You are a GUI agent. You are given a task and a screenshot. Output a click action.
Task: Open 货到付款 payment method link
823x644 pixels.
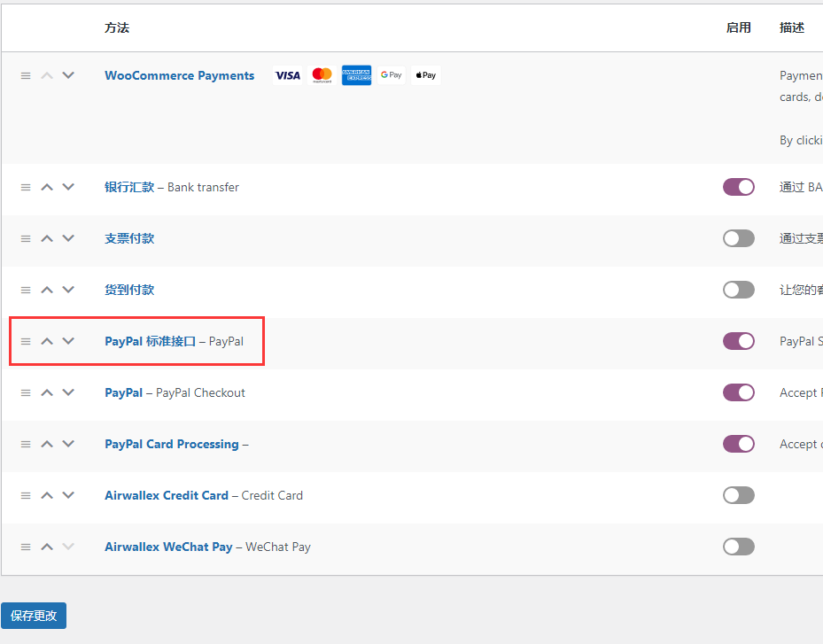click(129, 291)
